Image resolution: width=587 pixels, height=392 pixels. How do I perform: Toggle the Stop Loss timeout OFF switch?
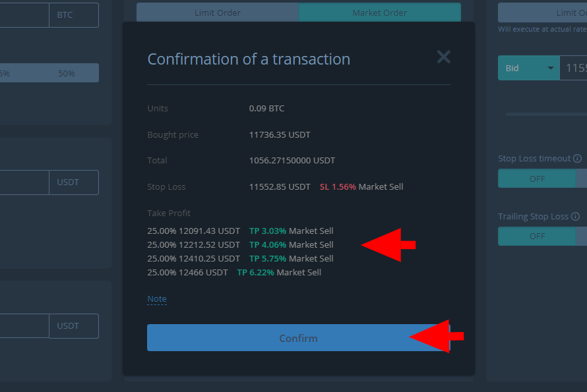tap(537, 179)
